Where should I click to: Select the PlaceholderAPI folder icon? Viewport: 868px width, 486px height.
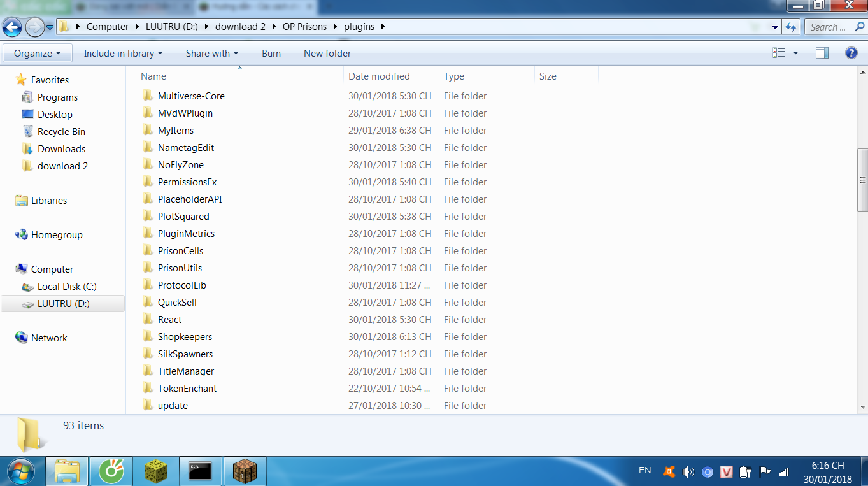point(148,199)
